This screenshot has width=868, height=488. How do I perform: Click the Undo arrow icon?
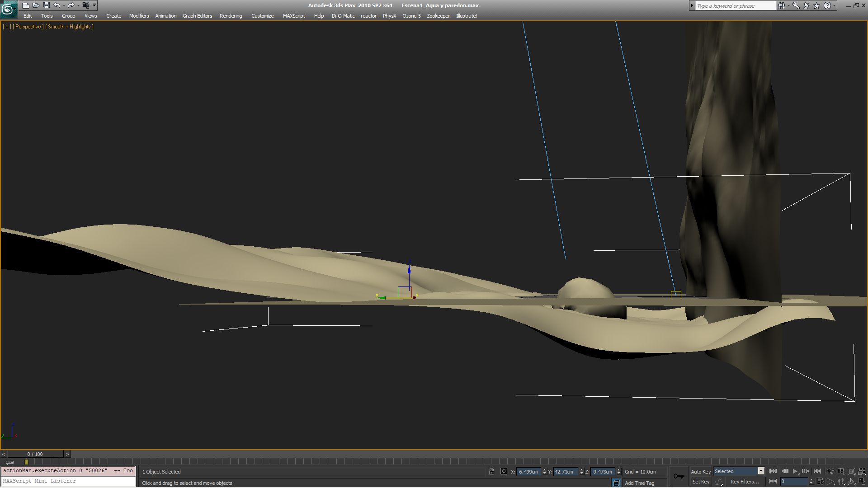click(57, 5)
